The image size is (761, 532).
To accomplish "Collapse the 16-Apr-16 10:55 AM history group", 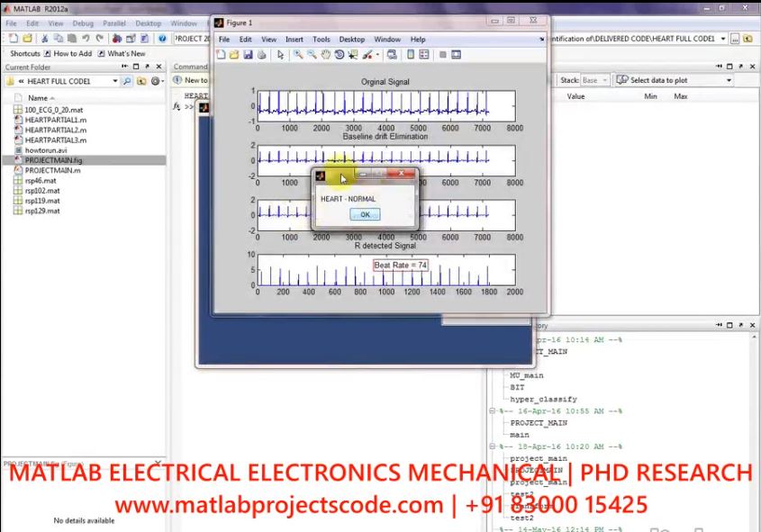I will [x=492, y=410].
